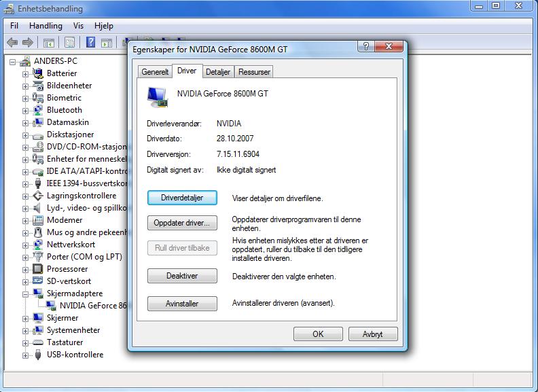The width and height of the screenshot is (538, 392).
Task: Expand the Bluetooth tree node
Action: (x=25, y=111)
